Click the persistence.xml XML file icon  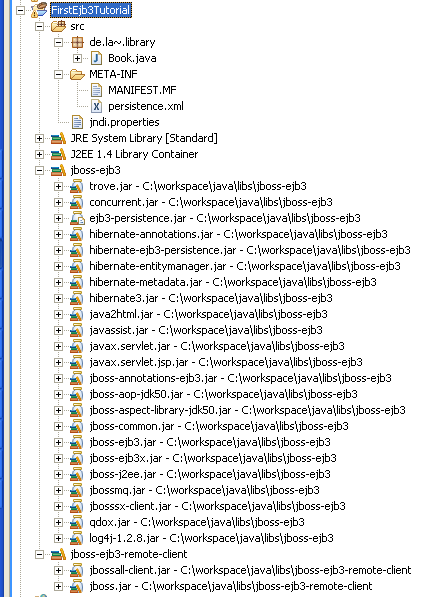tap(96, 106)
